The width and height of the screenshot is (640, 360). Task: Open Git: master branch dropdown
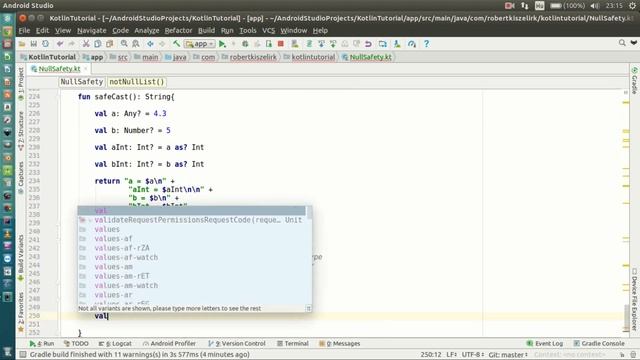pyautogui.click(x=508, y=355)
